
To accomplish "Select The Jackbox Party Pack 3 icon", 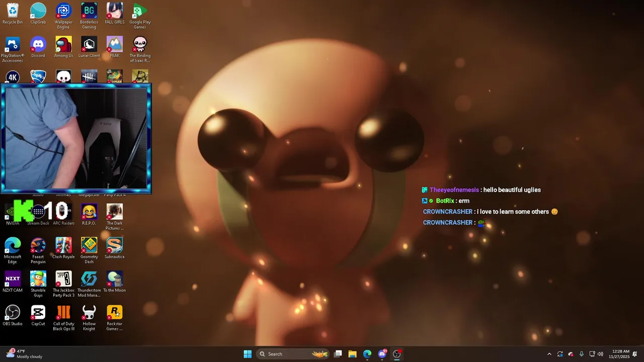I will (63, 284).
